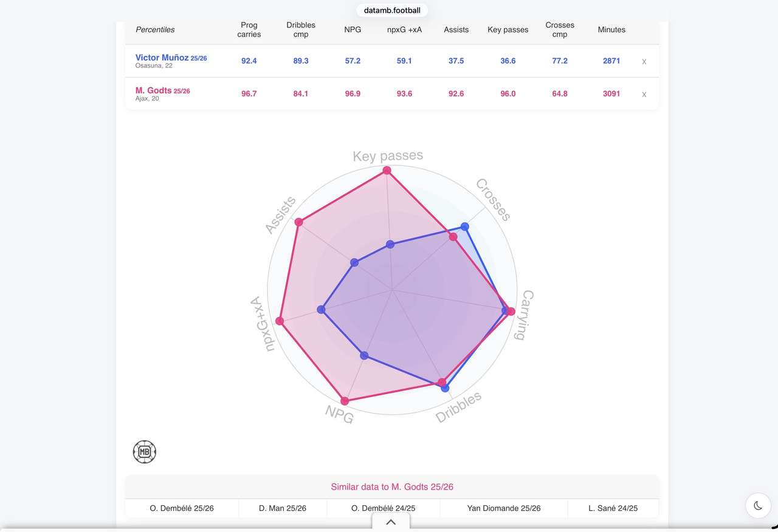Sort by the Prog carries column header
The image size is (778, 532).
[249, 30]
